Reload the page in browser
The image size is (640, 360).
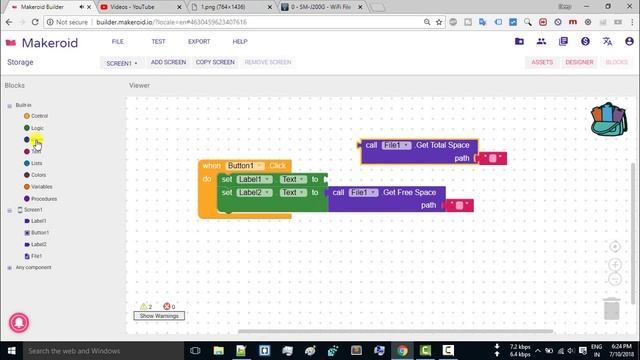point(35,22)
